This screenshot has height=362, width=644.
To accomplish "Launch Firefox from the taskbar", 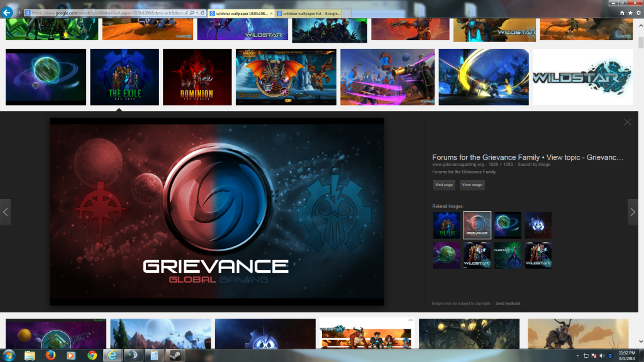I will point(50,356).
